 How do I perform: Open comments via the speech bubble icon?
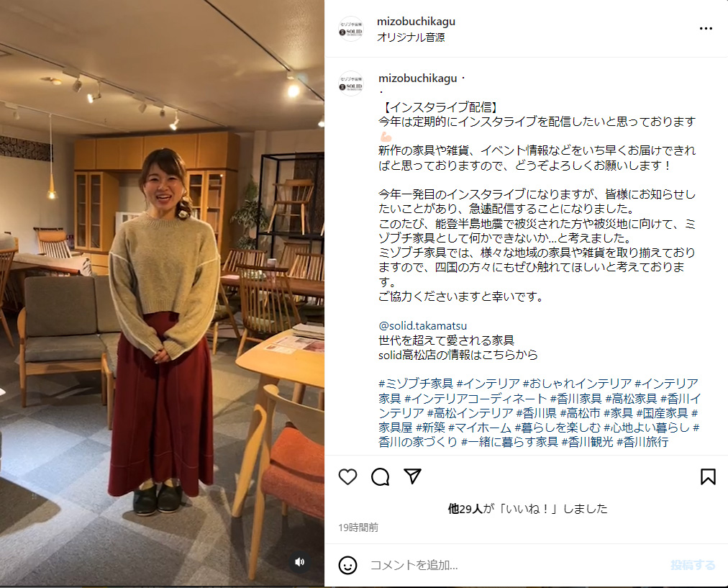(381, 477)
